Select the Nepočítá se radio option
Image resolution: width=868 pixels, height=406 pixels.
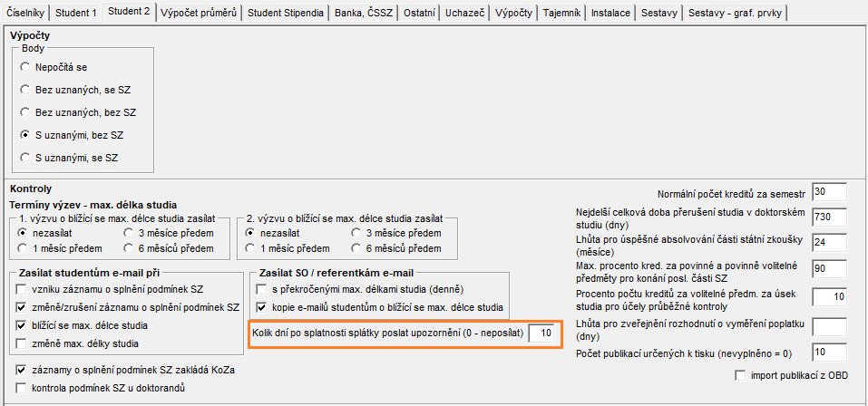click(25, 67)
